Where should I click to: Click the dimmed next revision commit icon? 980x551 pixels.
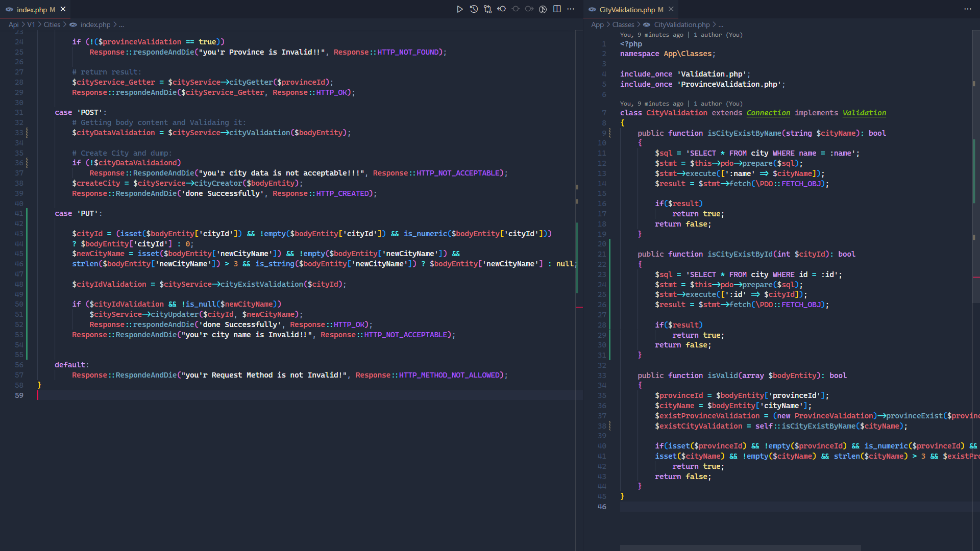coord(516,9)
